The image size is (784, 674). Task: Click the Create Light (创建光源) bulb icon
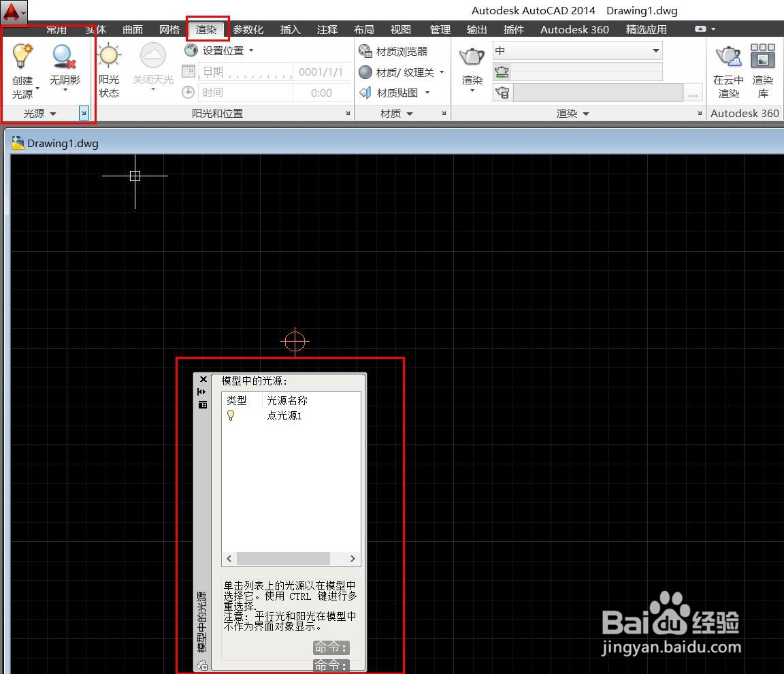(x=22, y=56)
